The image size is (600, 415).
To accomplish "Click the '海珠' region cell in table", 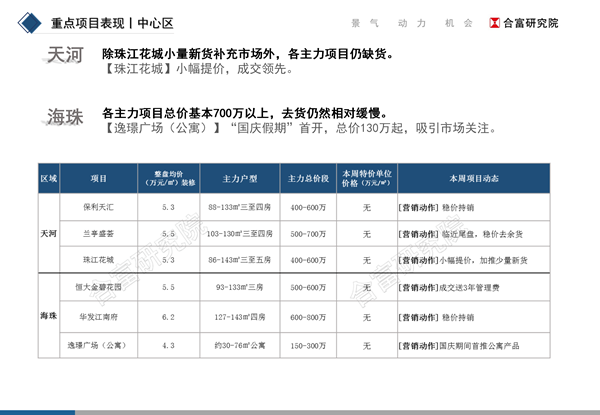I will tap(49, 316).
